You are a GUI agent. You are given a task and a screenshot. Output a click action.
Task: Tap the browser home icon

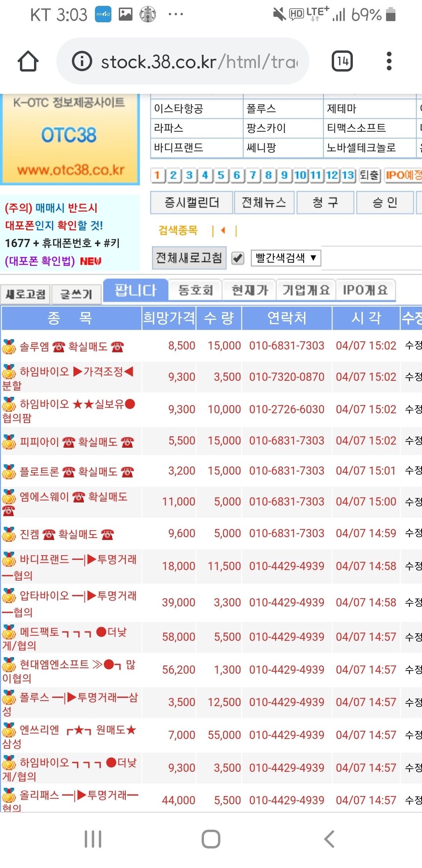pyautogui.click(x=28, y=61)
